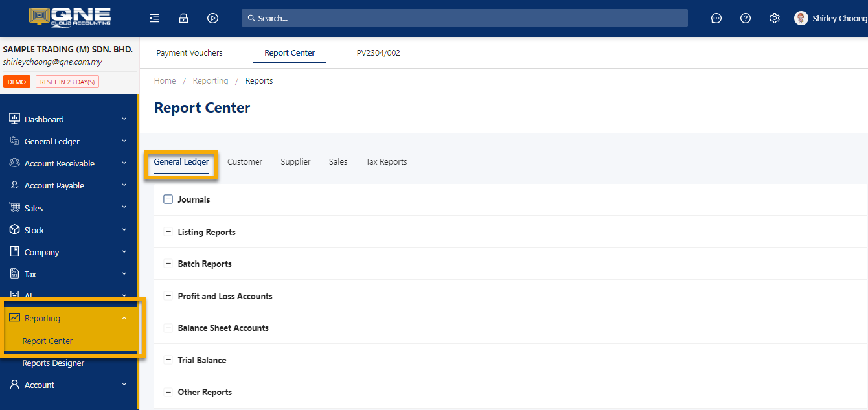This screenshot has width=868, height=410.
Task: Click the Shirley Choong username
Action: (x=839, y=19)
